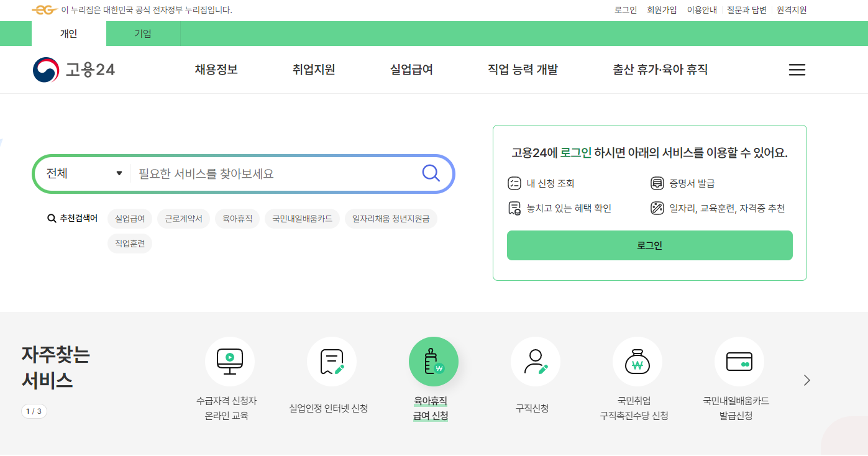
Task: Click the 국민취업 구직촉진수당 신청 label
Action: tap(634, 408)
